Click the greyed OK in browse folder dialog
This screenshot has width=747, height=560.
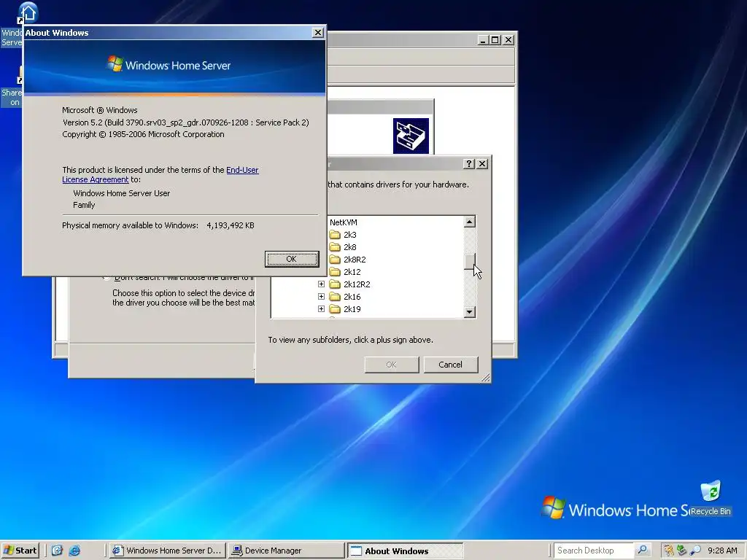click(391, 365)
